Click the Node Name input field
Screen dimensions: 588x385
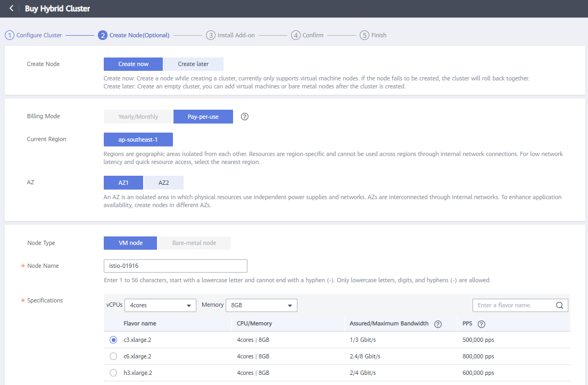175,266
